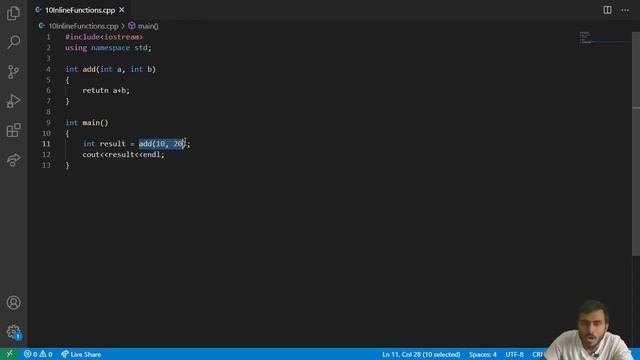640x360 pixels.
Task: Open the remote window status bar button
Action: pyautogui.click(x=9, y=354)
